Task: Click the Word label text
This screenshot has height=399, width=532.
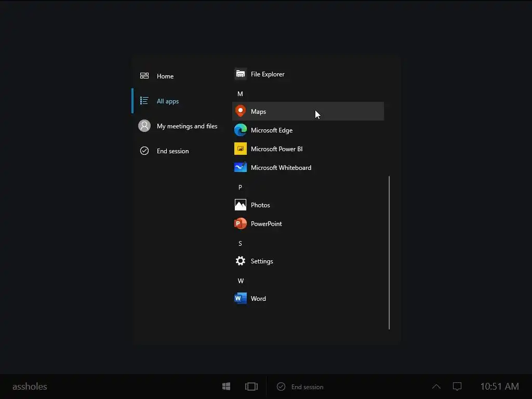Action: pos(258,299)
